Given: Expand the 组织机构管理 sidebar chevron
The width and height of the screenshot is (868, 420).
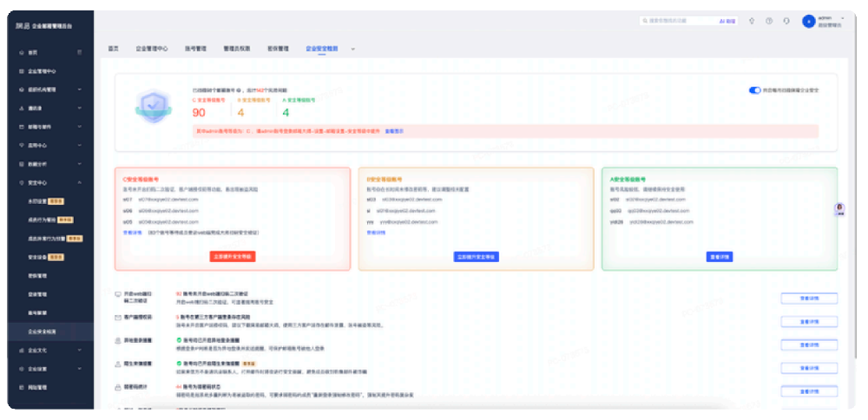Looking at the screenshot, I should (80, 89).
